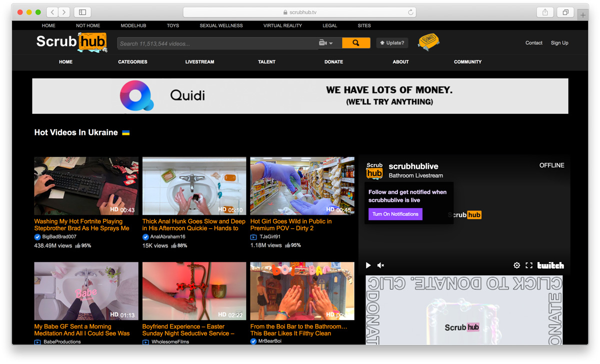This screenshot has width=600, height=364.
Task: Show all Safari tabs overview
Action: point(565,12)
